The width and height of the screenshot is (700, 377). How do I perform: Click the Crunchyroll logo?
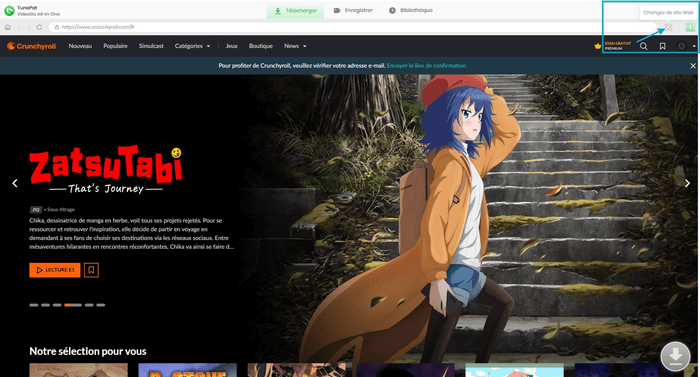(32, 46)
